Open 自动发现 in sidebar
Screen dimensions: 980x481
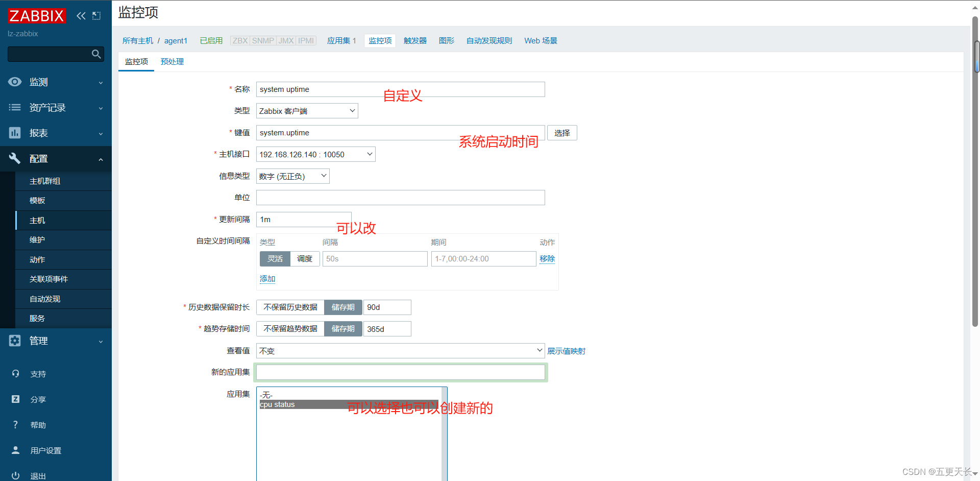pyautogui.click(x=63, y=299)
